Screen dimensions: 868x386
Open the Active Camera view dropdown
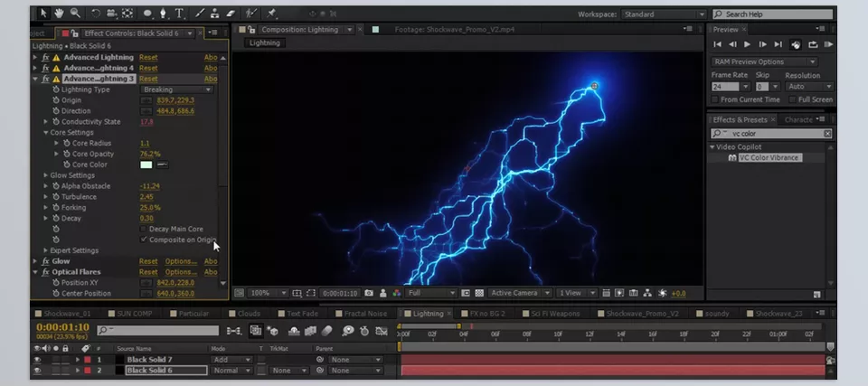pos(520,293)
